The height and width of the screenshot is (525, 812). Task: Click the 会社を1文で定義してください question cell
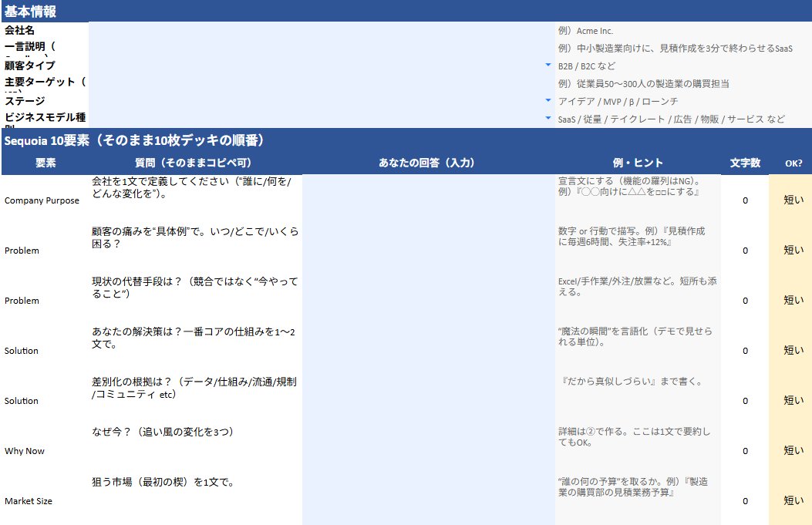(x=195, y=200)
